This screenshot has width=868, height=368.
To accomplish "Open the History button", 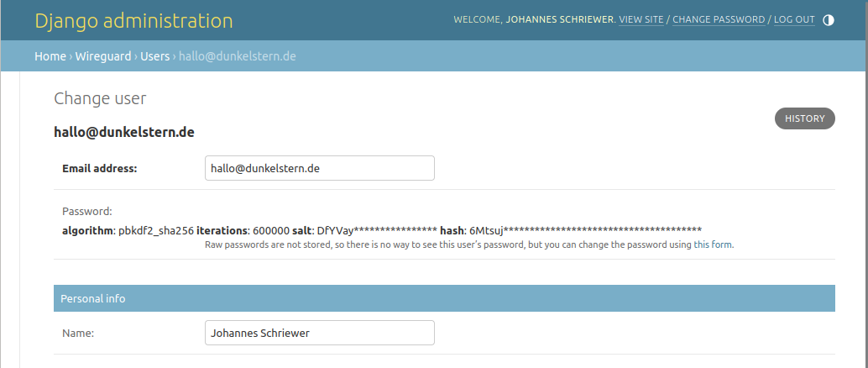I will point(804,118).
